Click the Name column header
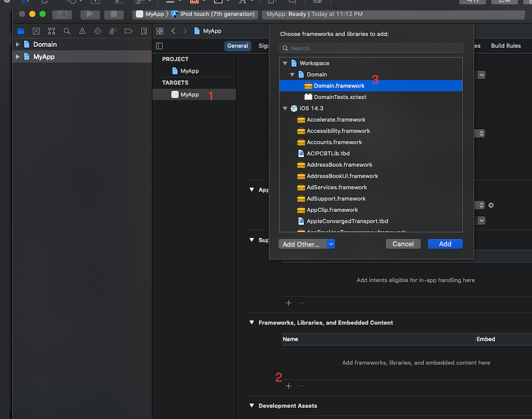Screen dimensions: 532x419 (x=379, y=339)
